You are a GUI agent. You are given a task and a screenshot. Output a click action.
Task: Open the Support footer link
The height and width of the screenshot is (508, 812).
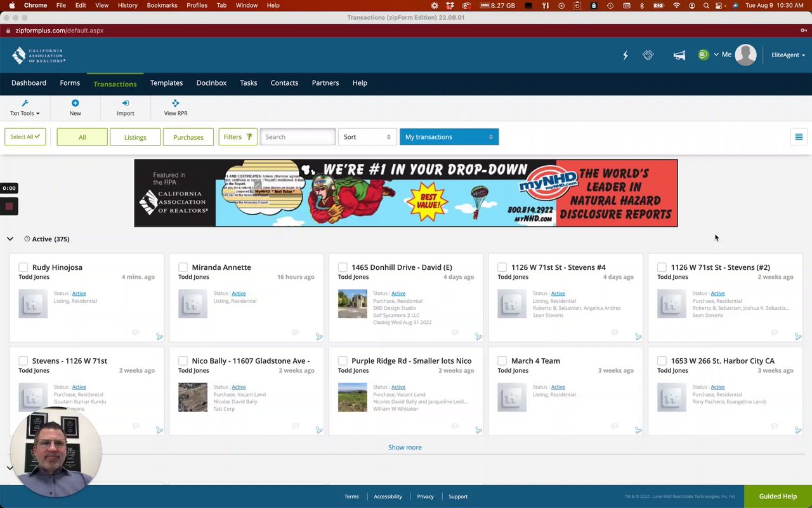click(458, 497)
